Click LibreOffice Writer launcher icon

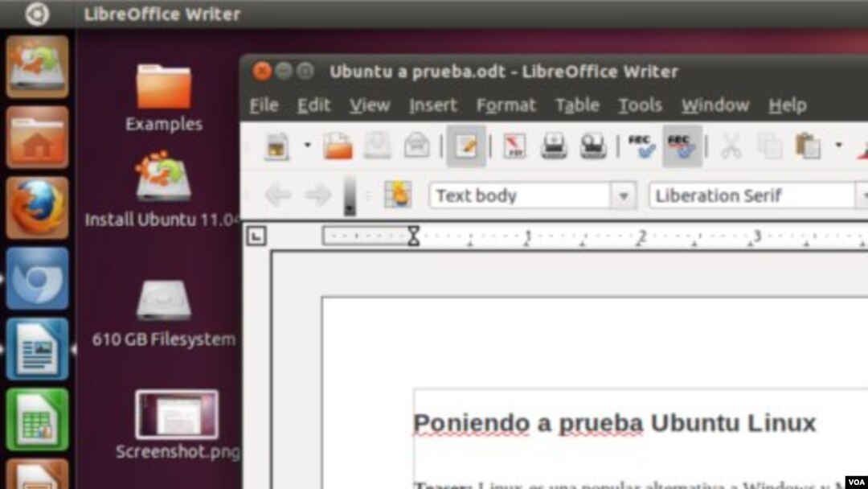37,349
